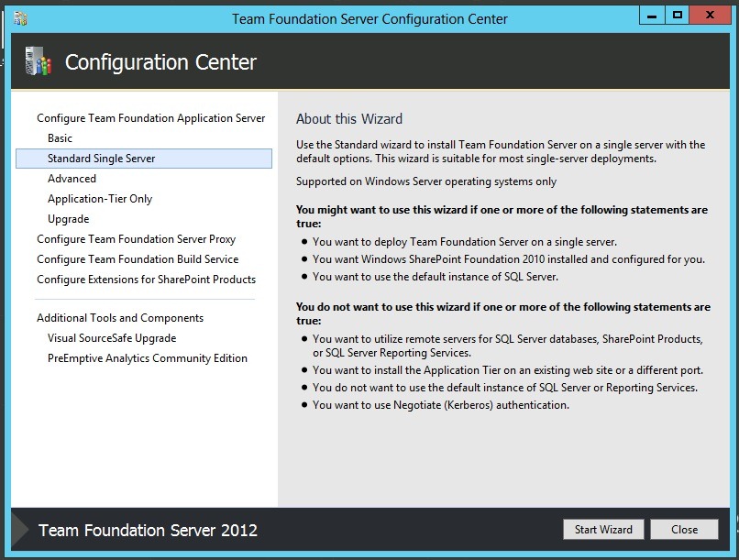Open Visual SourceSafe Upgrade tool
The width and height of the screenshot is (739, 560).
pyautogui.click(x=112, y=338)
